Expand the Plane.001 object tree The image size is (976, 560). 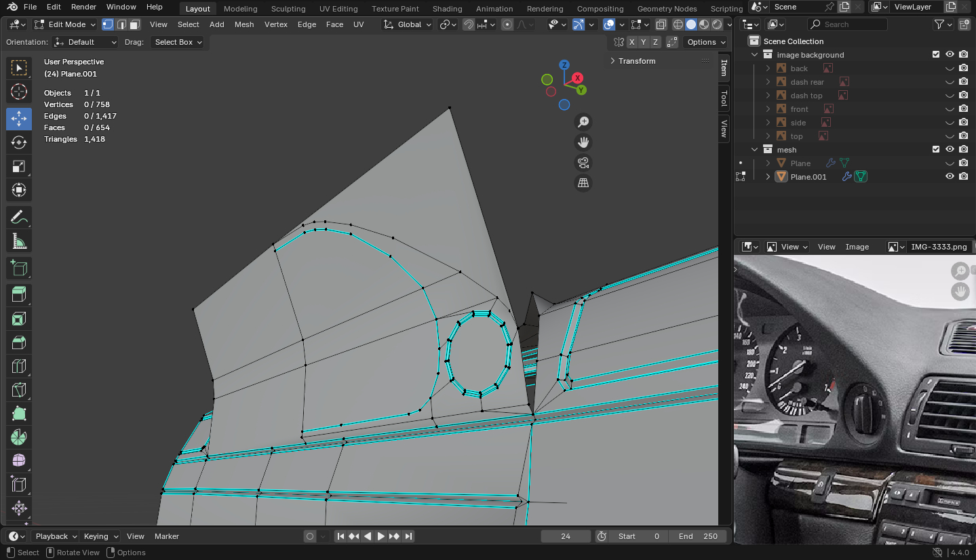click(x=768, y=176)
